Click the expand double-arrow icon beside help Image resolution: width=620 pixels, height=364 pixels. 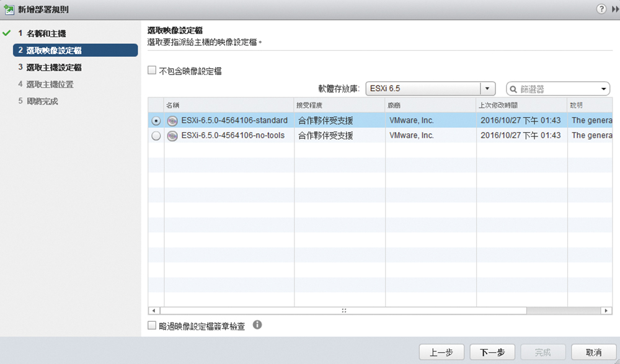click(615, 9)
